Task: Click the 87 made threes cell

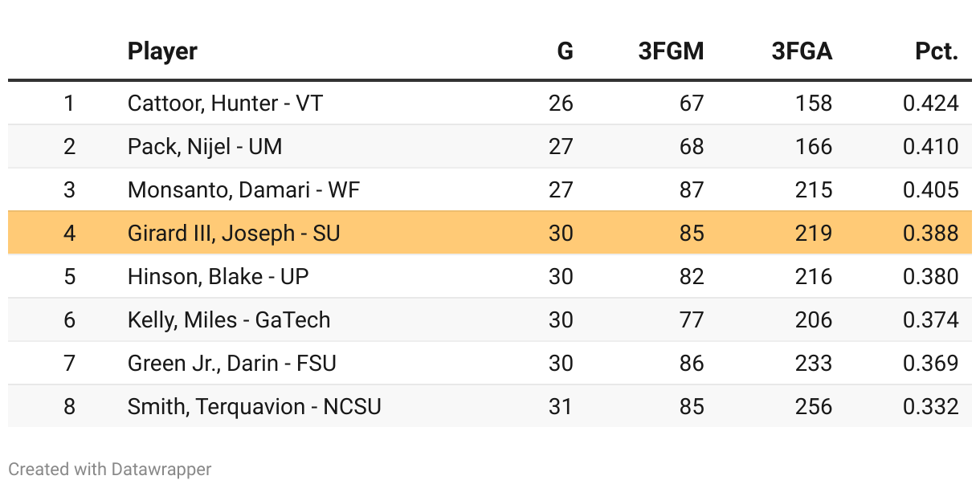Action: [691, 190]
